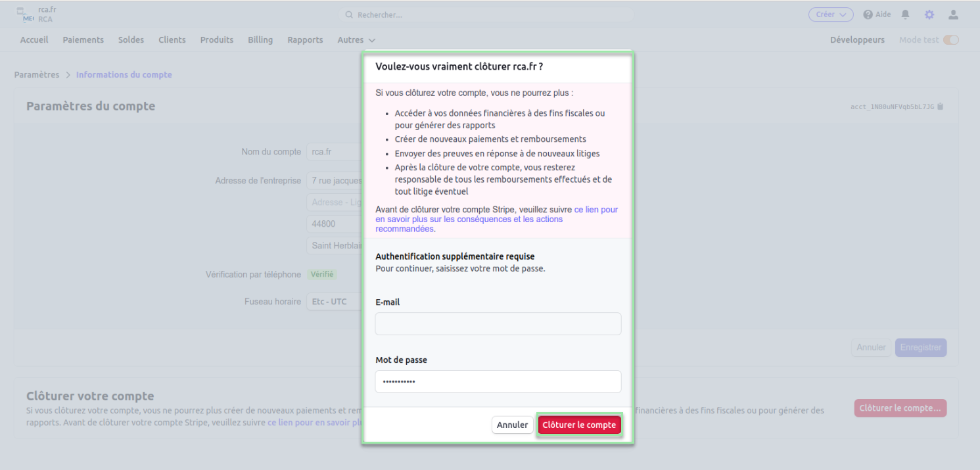Open the Développeurs link
The width and height of the screenshot is (980, 470).
857,40
